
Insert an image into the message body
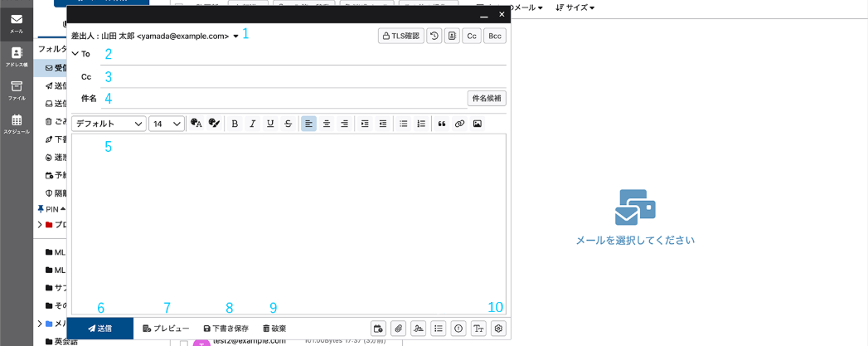[x=478, y=124]
